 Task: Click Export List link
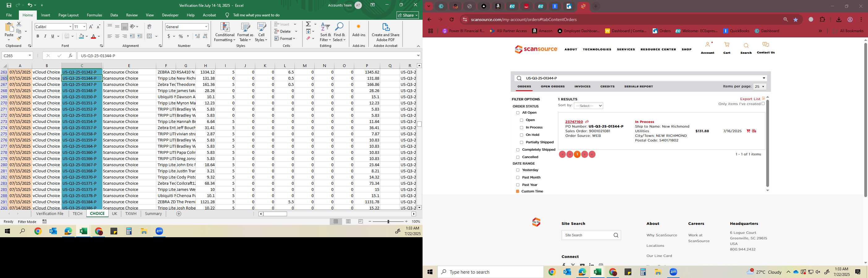coord(750,99)
